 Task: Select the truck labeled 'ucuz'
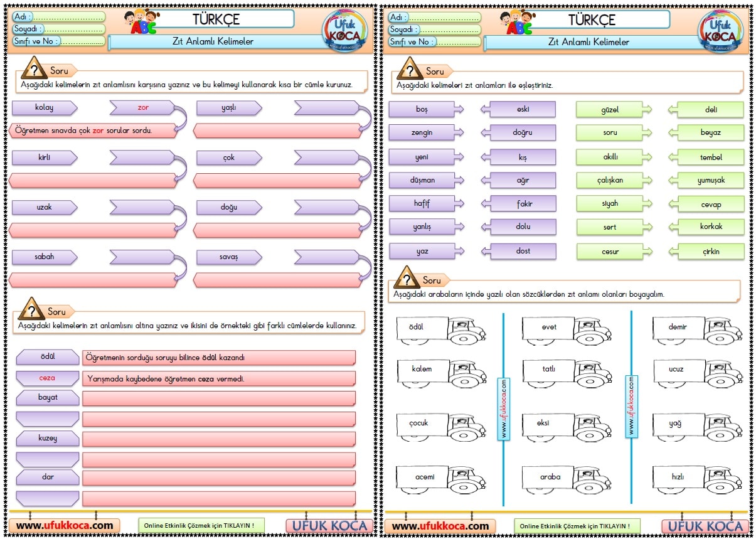(x=697, y=373)
